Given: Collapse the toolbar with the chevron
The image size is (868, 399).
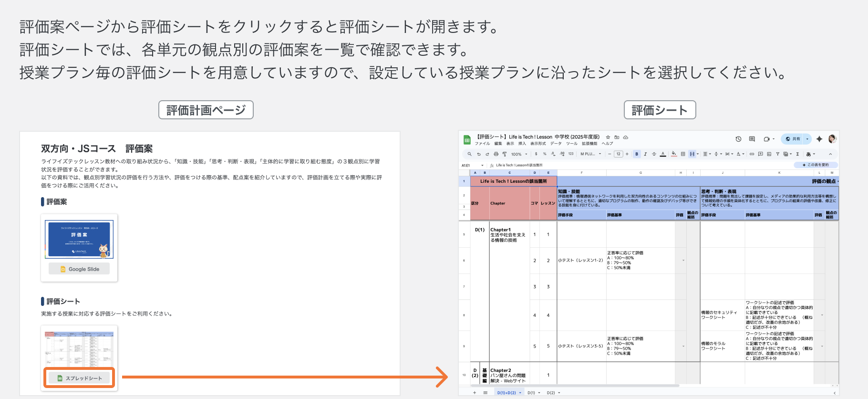Looking at the screenshot, I should 830,154.
